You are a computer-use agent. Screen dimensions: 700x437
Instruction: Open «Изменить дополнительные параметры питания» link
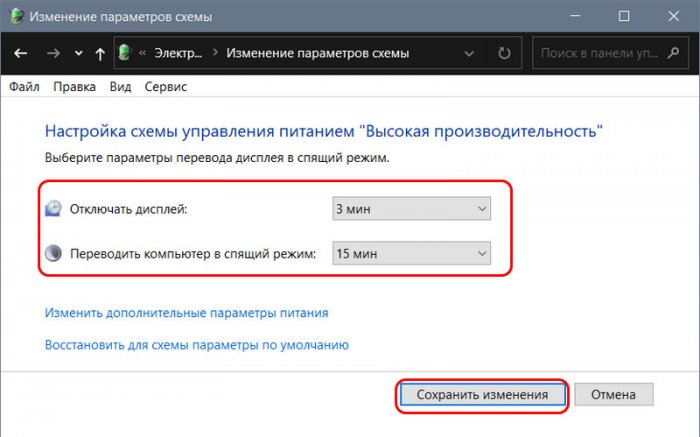(186, 313)
